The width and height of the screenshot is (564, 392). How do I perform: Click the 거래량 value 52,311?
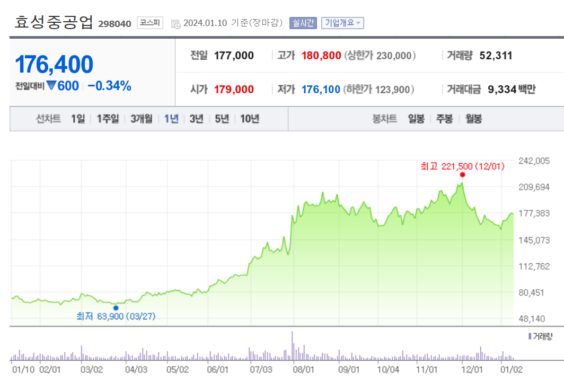(x=496, y=55)
